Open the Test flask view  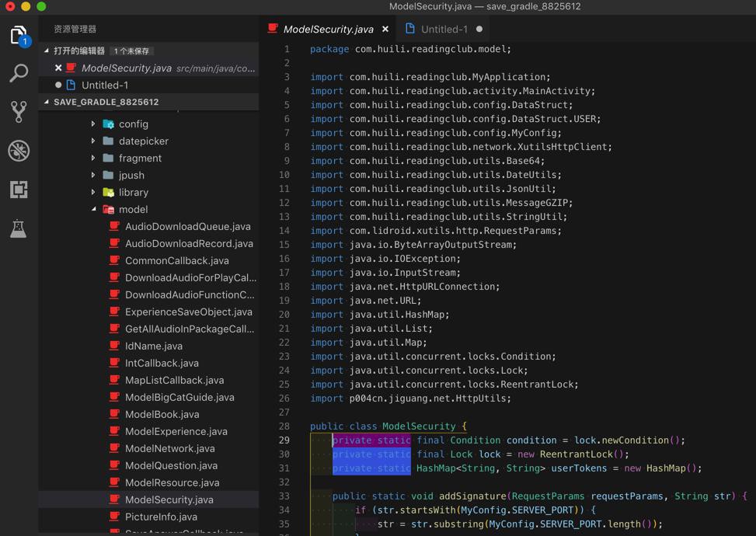point(19,228)
